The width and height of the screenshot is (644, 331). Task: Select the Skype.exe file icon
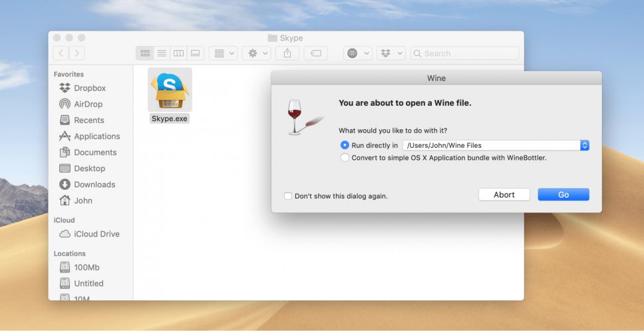[170, 90]
